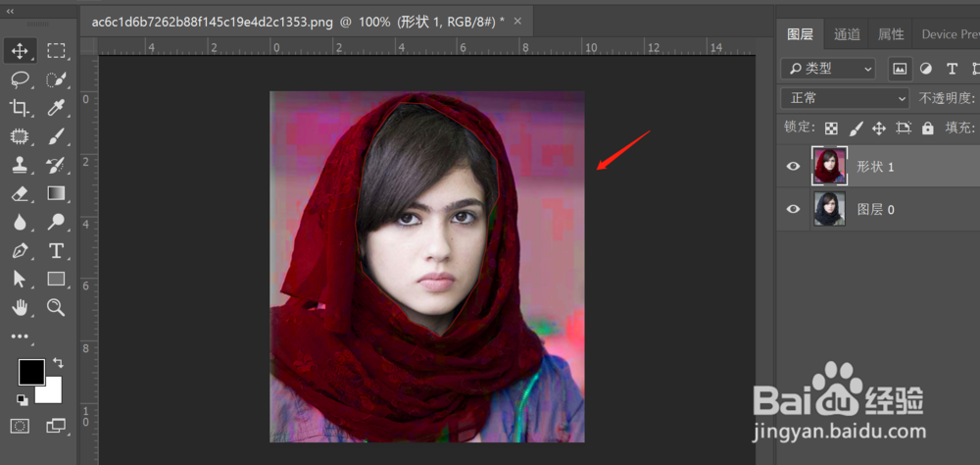
Task: Swap foreground and background colors
Action: coord(58,362)
